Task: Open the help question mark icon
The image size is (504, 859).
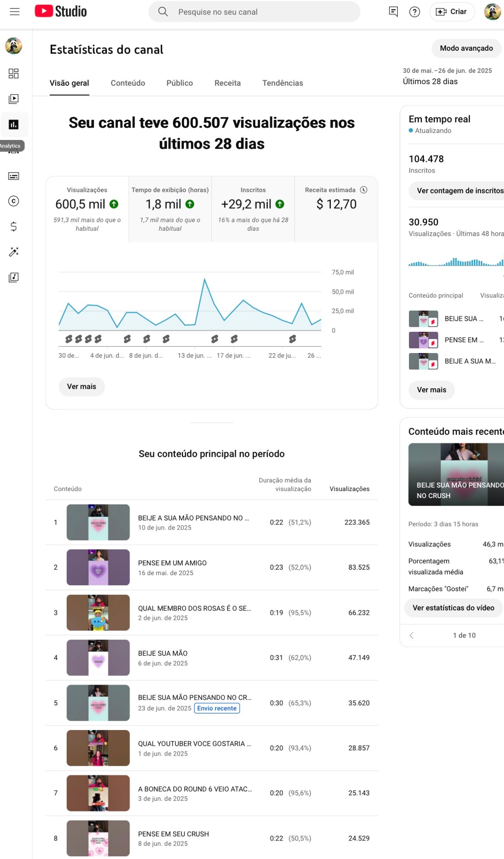Action: (x=414, y=12)
